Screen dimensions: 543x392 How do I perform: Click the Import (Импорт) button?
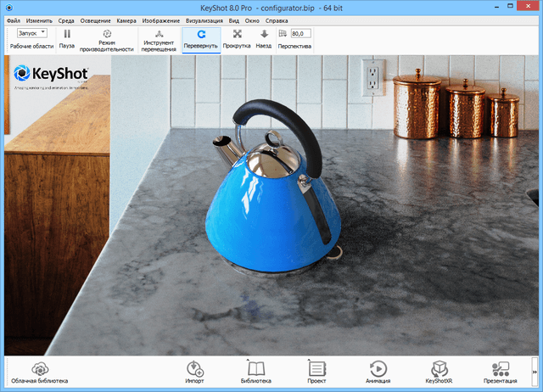194,368
